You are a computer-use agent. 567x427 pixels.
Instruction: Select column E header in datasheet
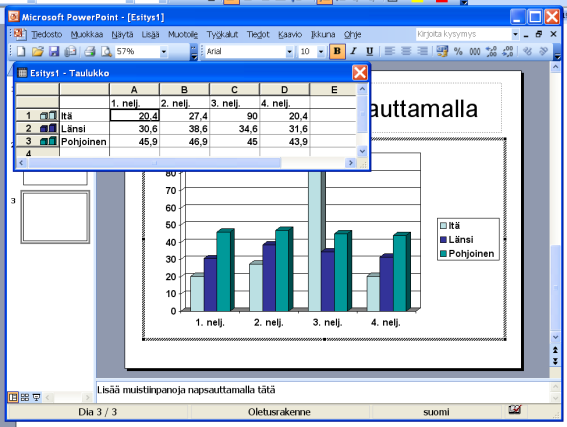point(334,90)
